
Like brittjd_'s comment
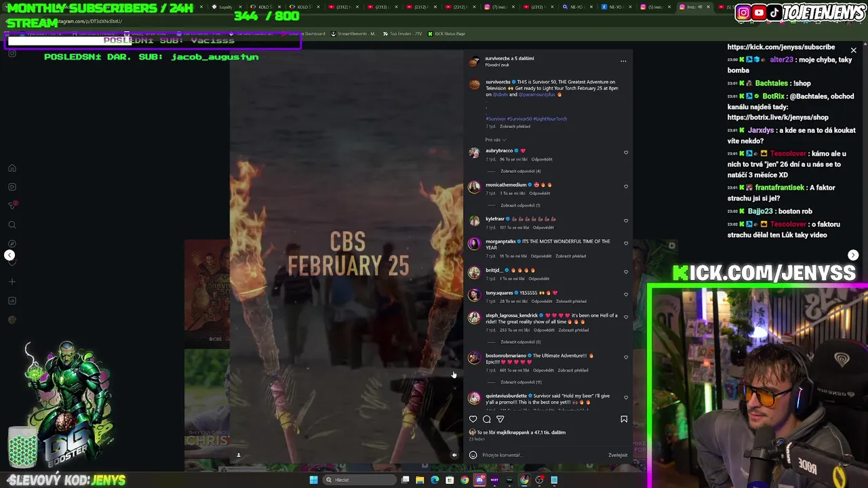click(x=626, y=272)
